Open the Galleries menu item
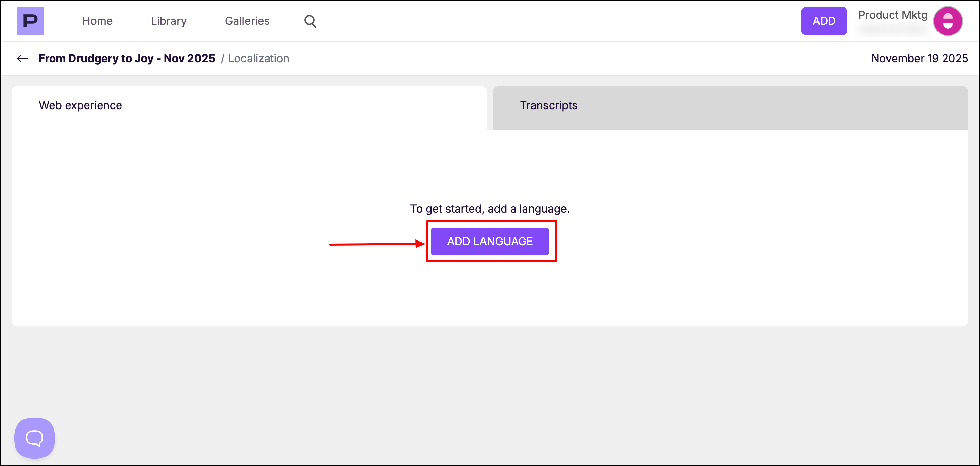This screenshot has width=980, height=466. [x=247, y=21]
